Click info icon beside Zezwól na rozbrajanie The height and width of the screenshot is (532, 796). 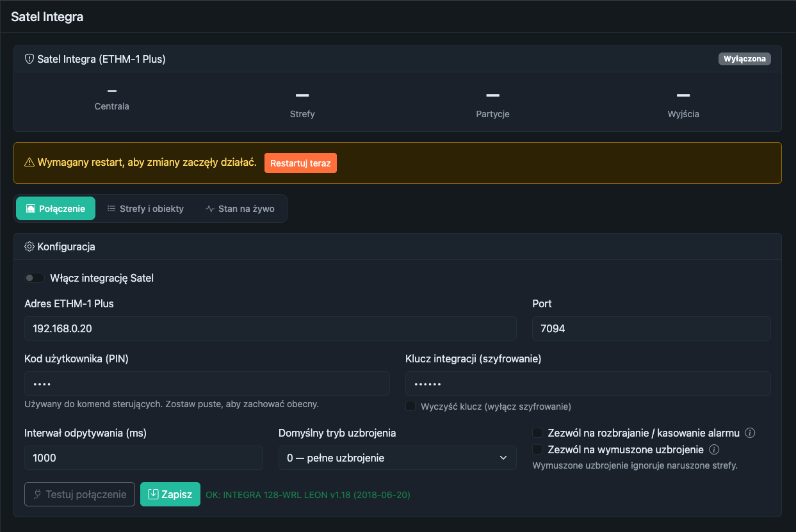click(x=751, y=433)
